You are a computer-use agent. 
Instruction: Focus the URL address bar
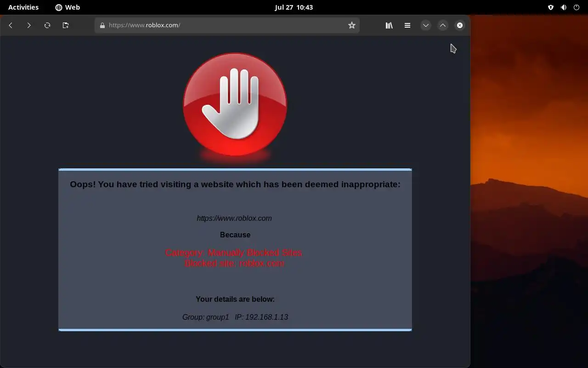click(x=227, y=25)
